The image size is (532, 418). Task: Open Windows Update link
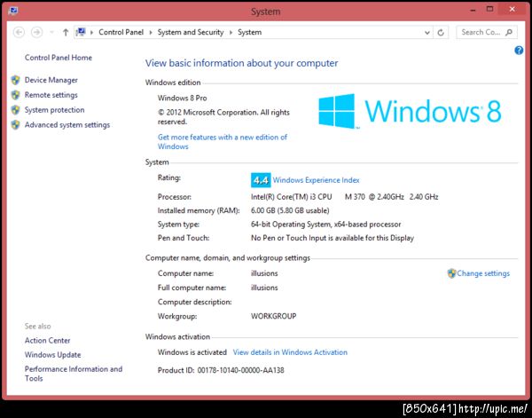click(53, 355)
